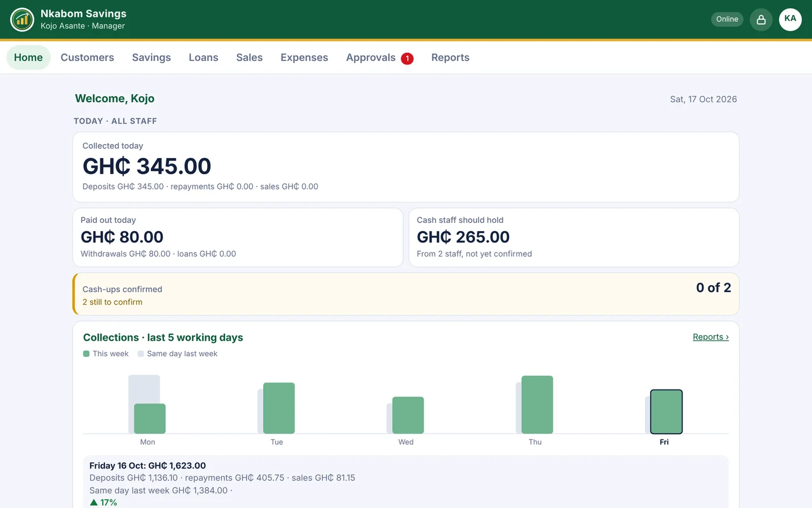This screenshot has height=508, width=812.
Task: Open the Loans tab
Action: (x=204, y=57)
